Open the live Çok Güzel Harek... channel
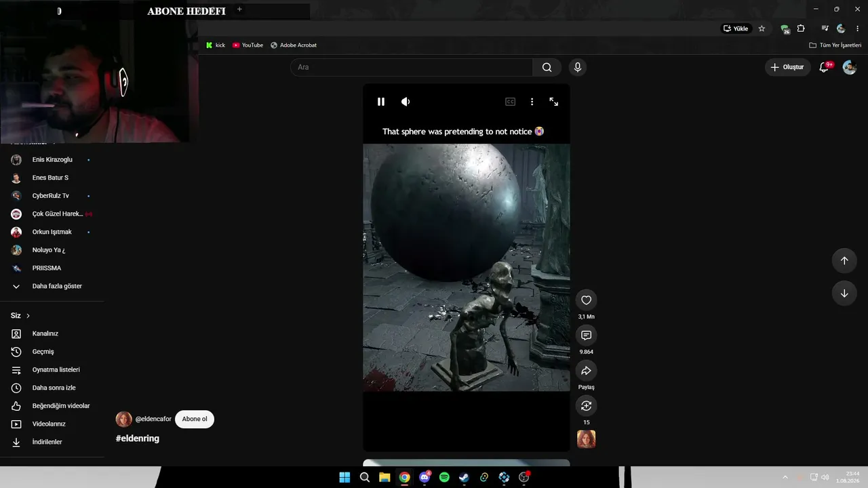Screen dimensions: 868x488 (x=52, y=214)
